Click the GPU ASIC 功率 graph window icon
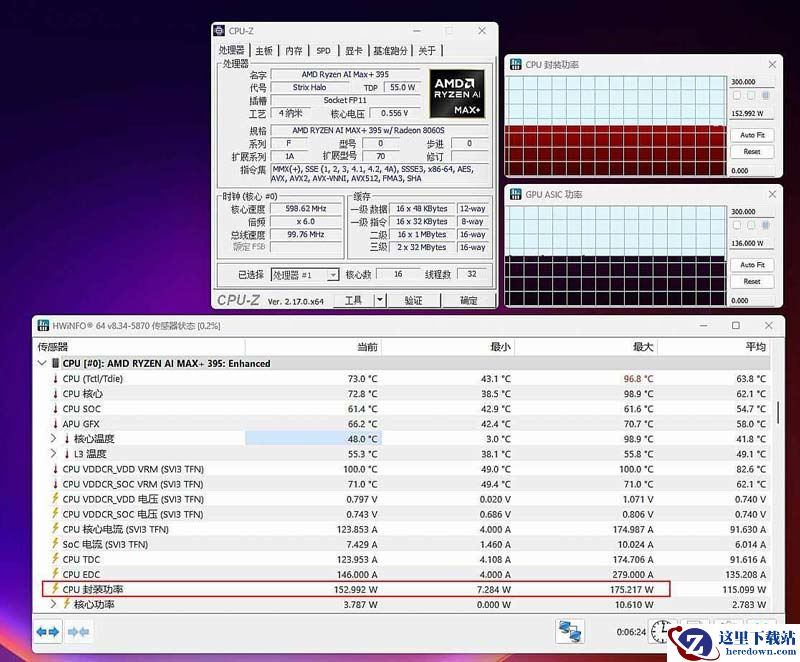Viewport: 800px width, 662px height. (515, 195)
